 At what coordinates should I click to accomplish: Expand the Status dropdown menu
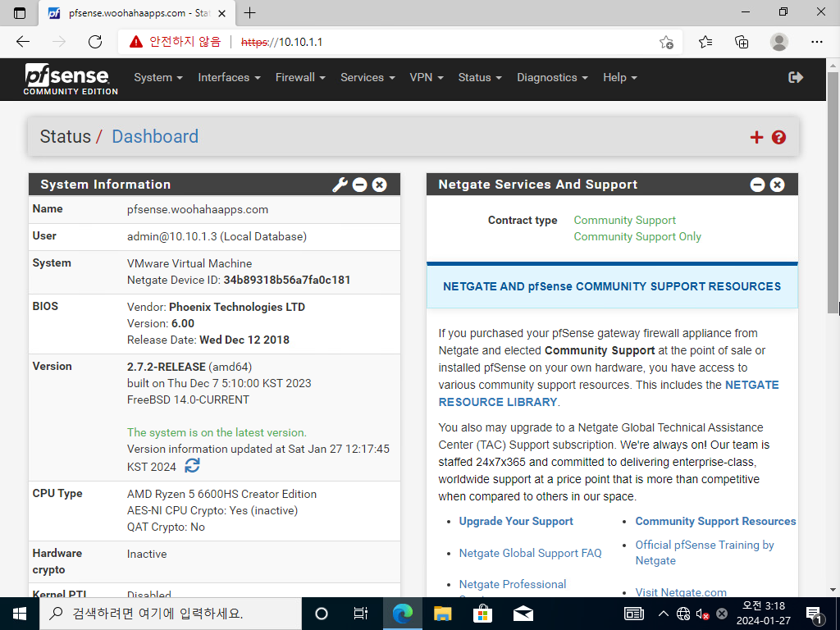[x=480, y=78]
